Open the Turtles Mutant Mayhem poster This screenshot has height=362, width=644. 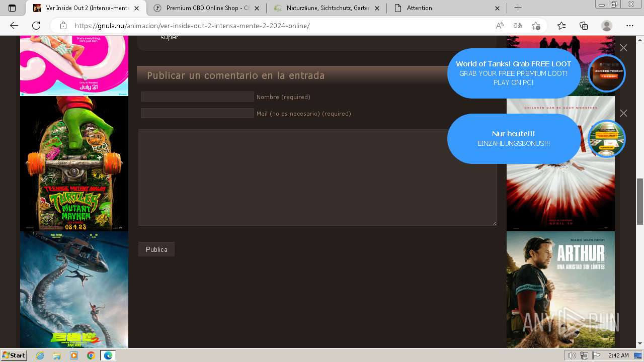point(74,163)
